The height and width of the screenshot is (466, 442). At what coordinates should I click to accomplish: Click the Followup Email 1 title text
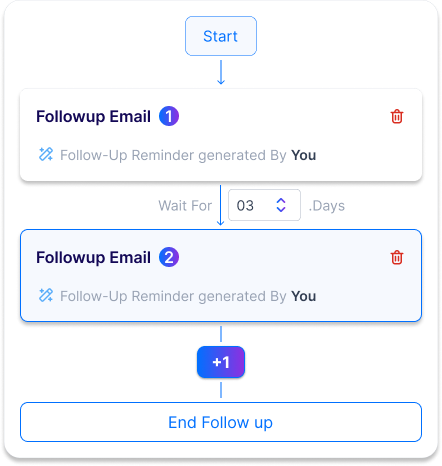[93, 117]
